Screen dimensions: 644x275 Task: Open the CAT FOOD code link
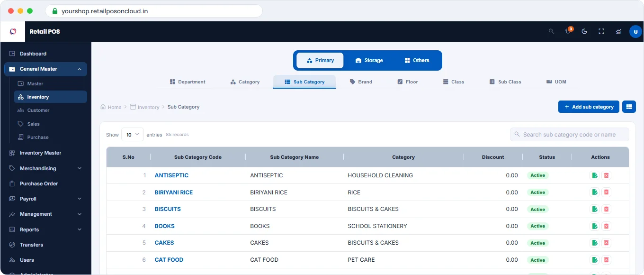pos(169,260)
